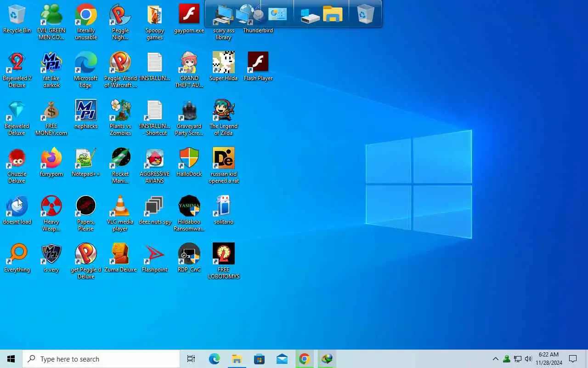
Task: Open Task View from the taskbar
Action: pos(191,359)
